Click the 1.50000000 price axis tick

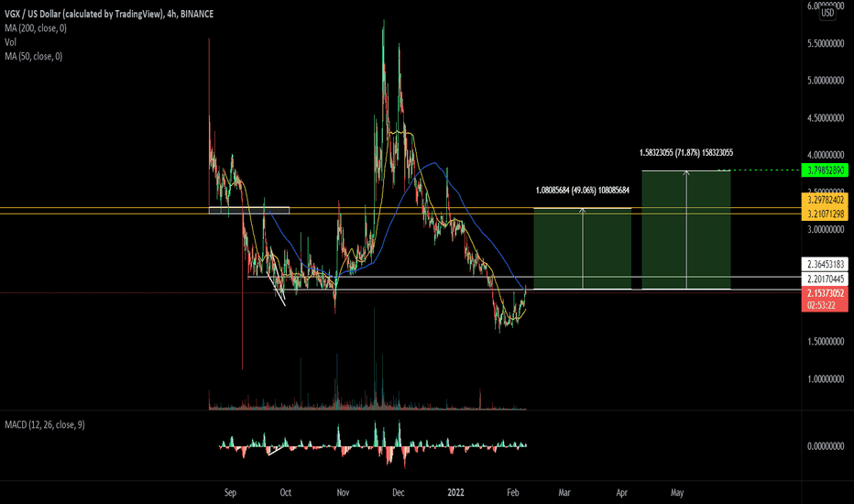[826, 342]
